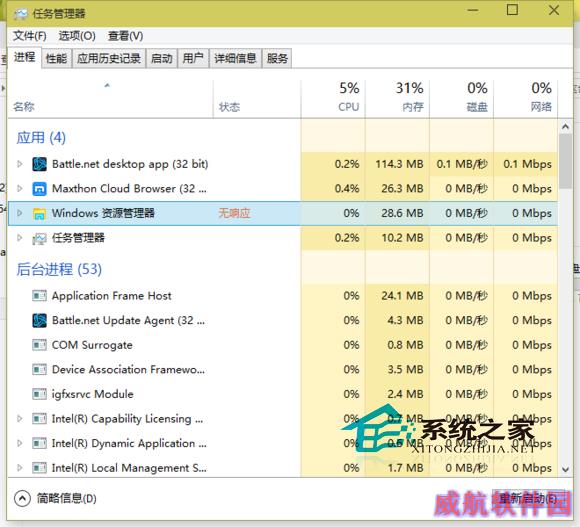
Task: Expand the Windows 资源管理器 process
Action: 20,213
